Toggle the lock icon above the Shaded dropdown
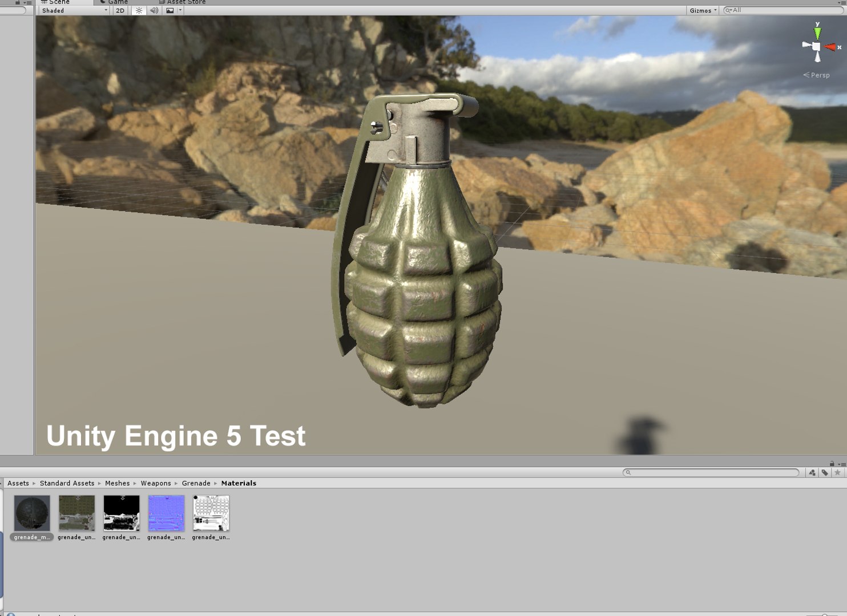The width and height of the screenshot is (847, 616). pos(17,2)
